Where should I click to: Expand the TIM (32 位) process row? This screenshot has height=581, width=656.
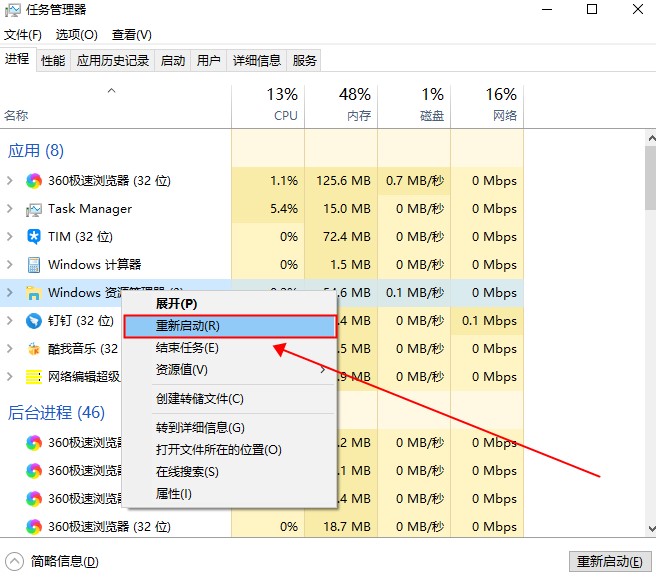[x=10, y=237]
